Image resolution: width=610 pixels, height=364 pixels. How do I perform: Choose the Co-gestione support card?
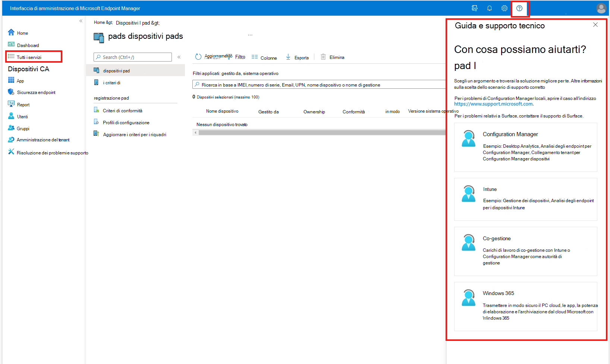(x=526, y=251)
